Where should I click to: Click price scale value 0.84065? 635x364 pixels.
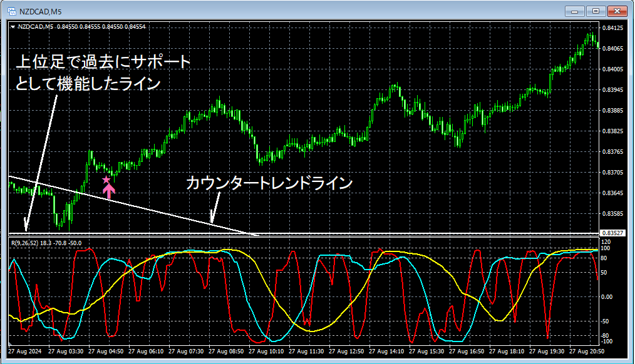click(x=612, y=49)
